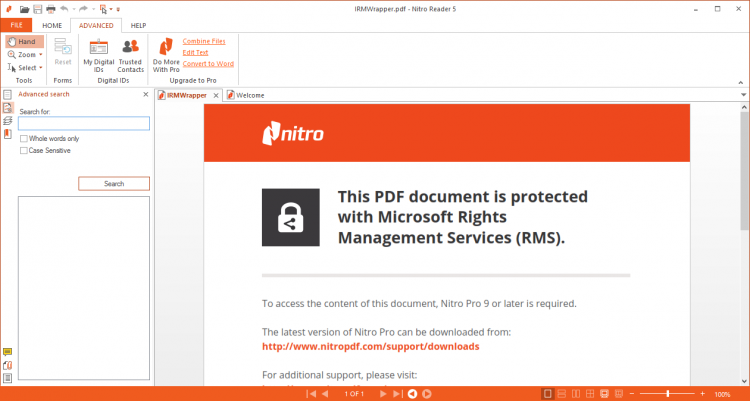Click the Combine Files link
Viewport: 750px width, 401px height.
pos(204,41)
